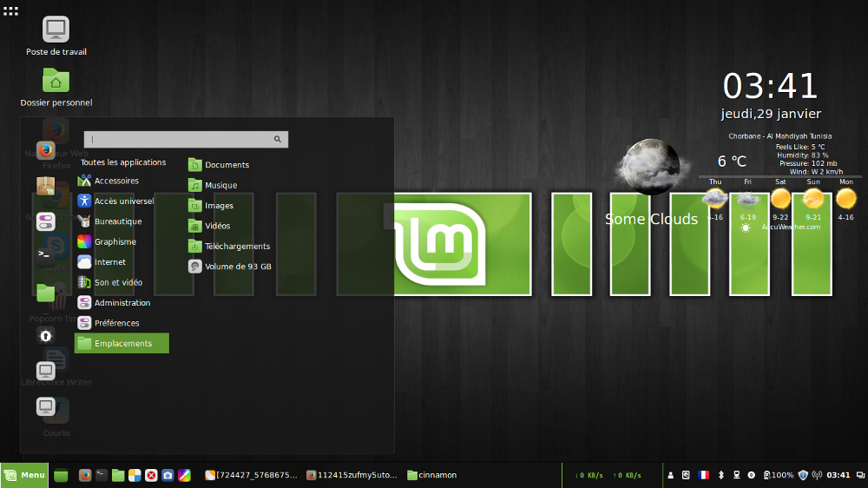Open the Graphisme category

pos(122,242)
